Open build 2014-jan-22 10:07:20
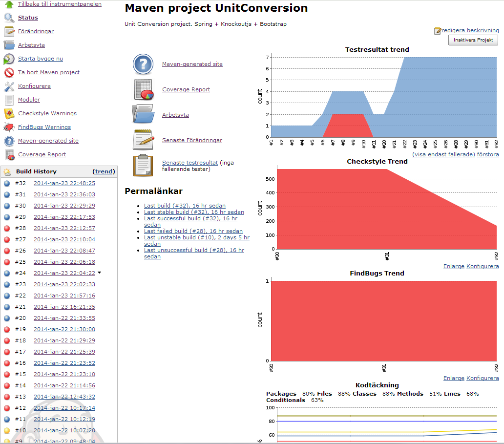Screen dimensions: 504x444 click(64, 430)
